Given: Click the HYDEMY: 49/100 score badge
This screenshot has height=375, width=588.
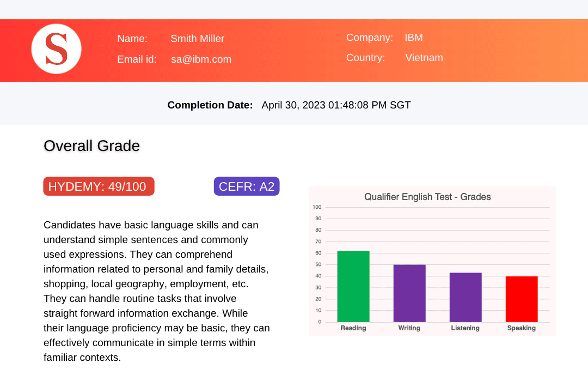Looking at the screenshot, I should 99,186.
